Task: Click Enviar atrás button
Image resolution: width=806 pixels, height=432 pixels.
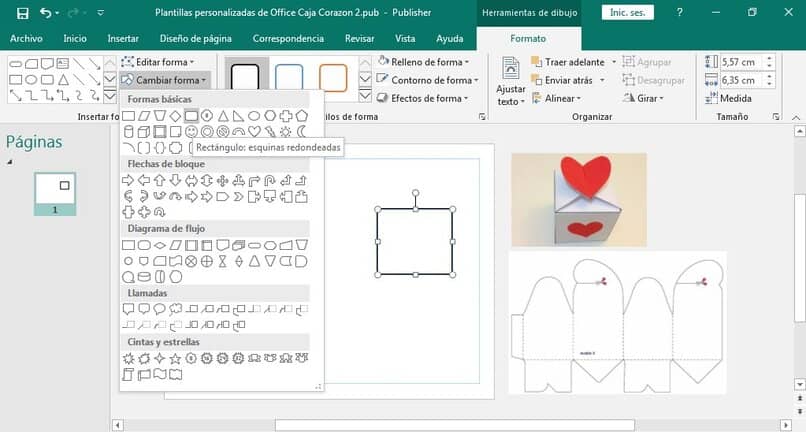Action: (x=562, y=80)
